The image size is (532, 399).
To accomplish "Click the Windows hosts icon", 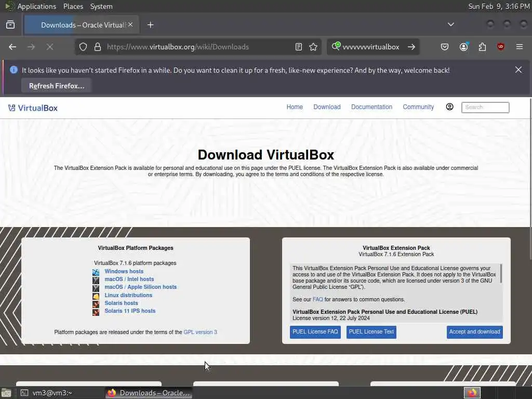I will 96,272.
